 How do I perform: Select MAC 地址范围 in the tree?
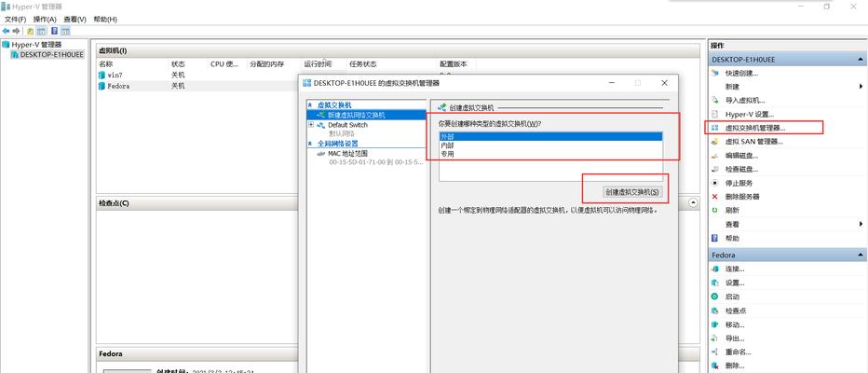[347, 153]
